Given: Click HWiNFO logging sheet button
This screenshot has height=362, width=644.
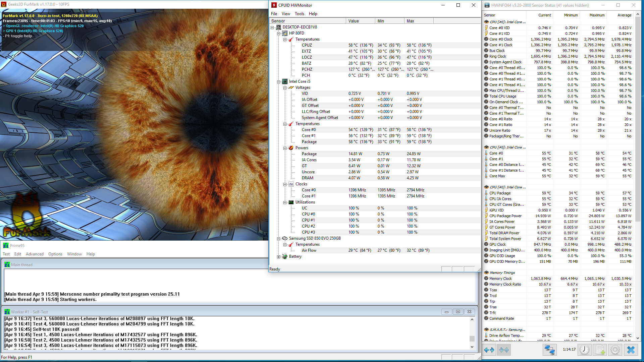Looking at the screenshot, I should point(600,350).
